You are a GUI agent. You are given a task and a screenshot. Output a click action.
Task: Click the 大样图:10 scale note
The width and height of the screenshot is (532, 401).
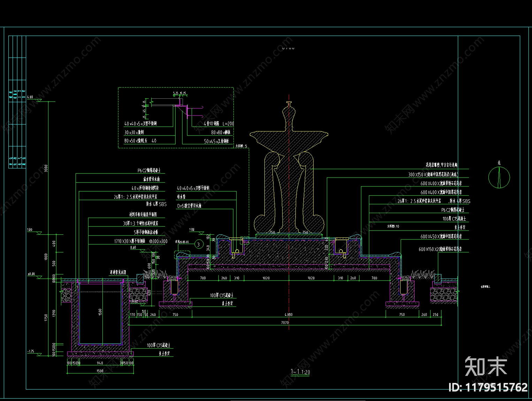point(393,226)
